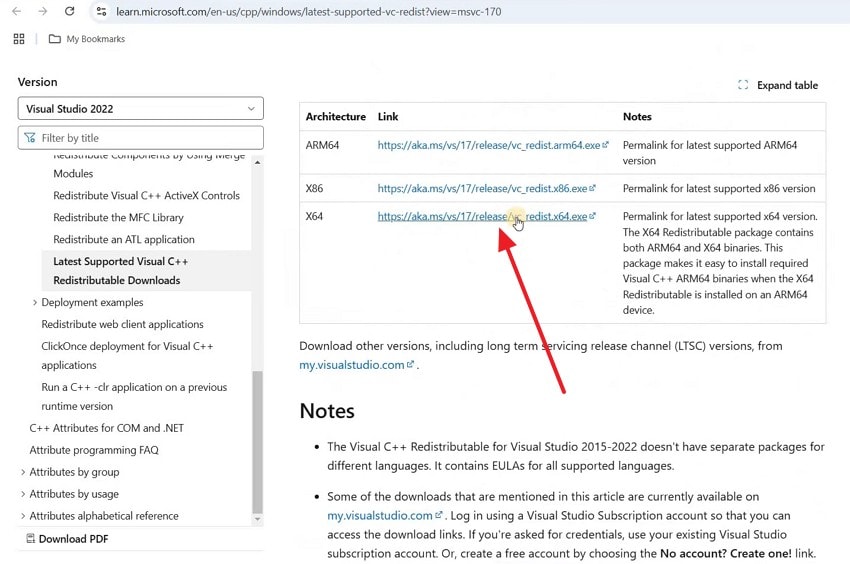Download the vc_redist.x64.exe link
Screen dimensions: 850x564
click(x=482, y=216)
